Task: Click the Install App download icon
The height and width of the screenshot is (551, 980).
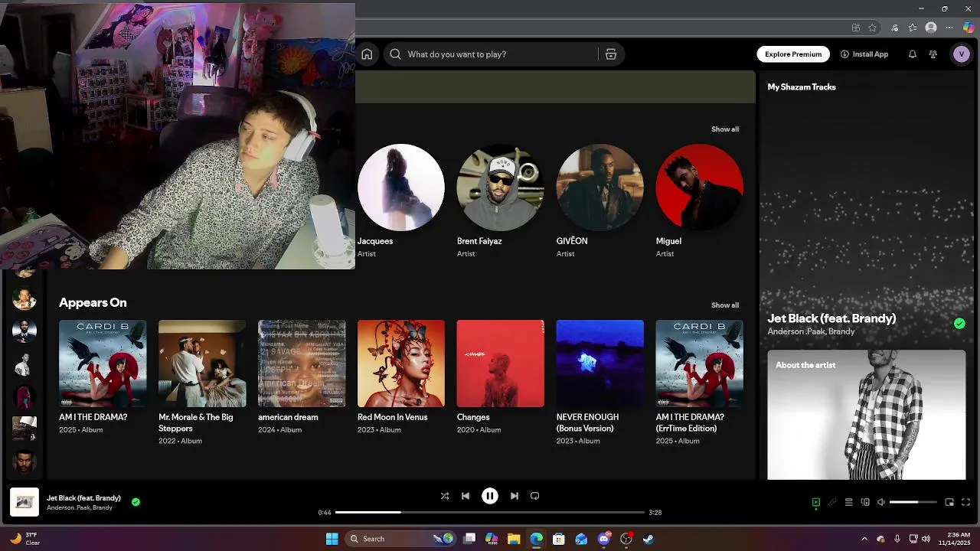Action: point(844,54)
